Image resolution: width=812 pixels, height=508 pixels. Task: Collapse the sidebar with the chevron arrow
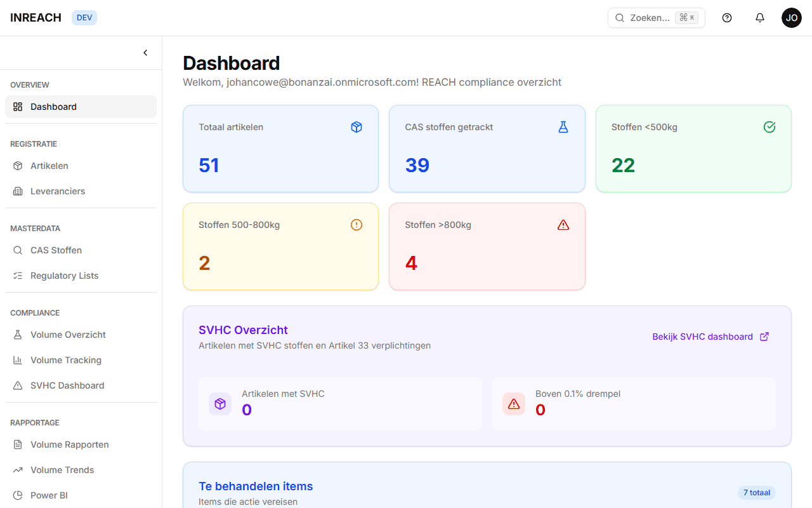(145, 53)
